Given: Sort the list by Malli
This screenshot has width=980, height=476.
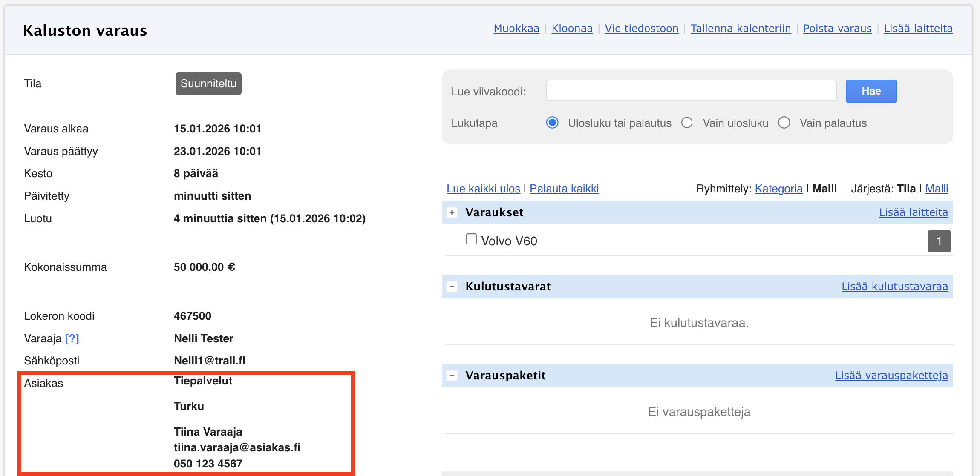Looking at the screenshot, I should [937, 189].
